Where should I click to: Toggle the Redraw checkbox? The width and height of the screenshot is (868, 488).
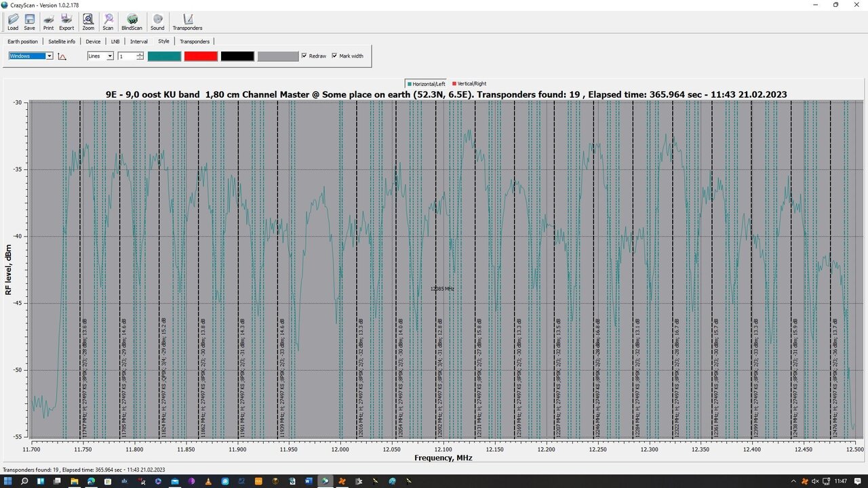(x=304, y=56)
